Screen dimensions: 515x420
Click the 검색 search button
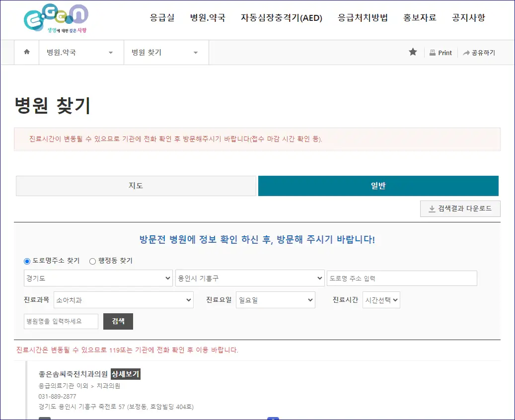click(x=118, y=321)
